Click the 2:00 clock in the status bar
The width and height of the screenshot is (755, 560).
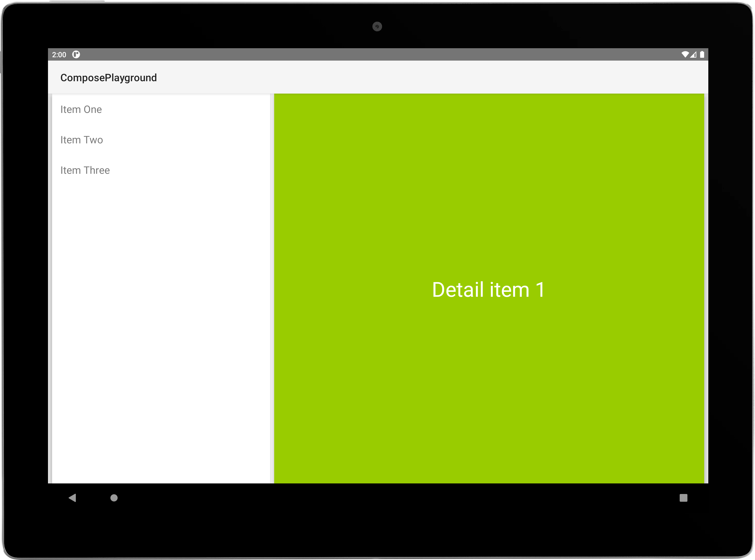59,55
